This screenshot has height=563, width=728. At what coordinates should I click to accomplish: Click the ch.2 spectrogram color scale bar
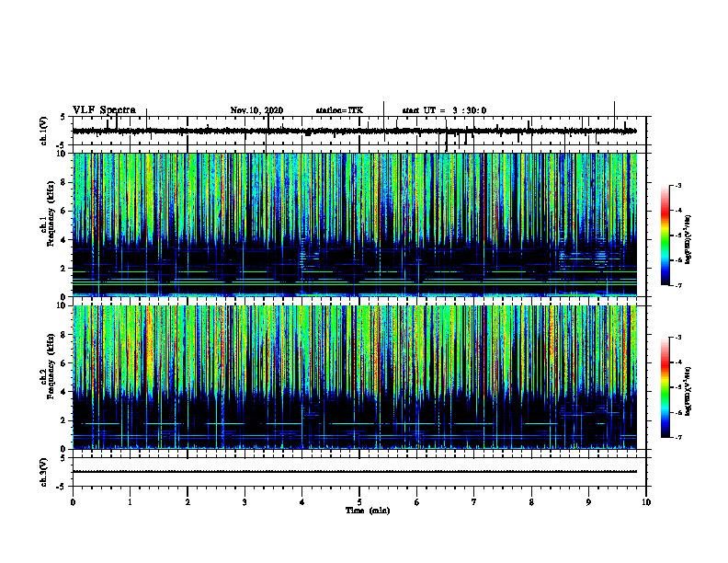click(665, 387)
